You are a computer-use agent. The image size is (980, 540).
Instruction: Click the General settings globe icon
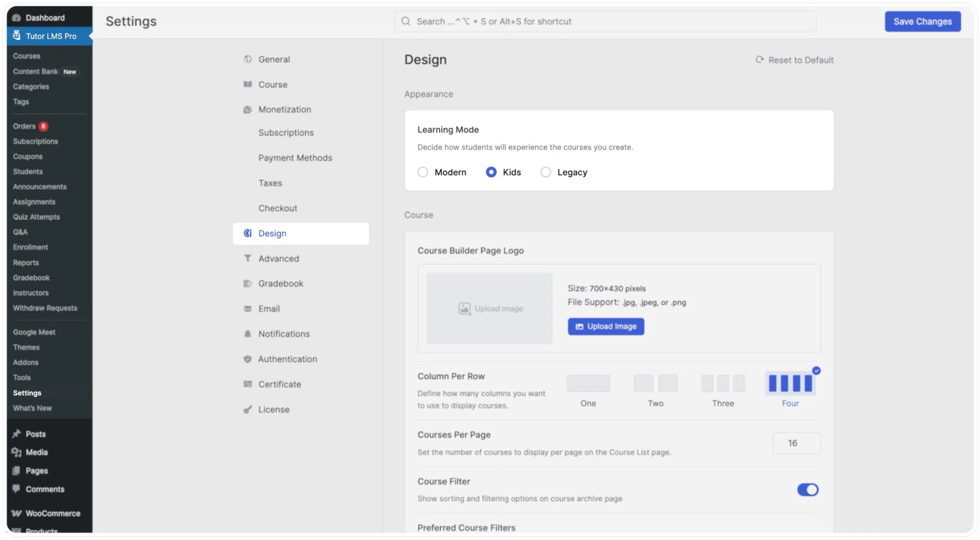pos(248,59)
